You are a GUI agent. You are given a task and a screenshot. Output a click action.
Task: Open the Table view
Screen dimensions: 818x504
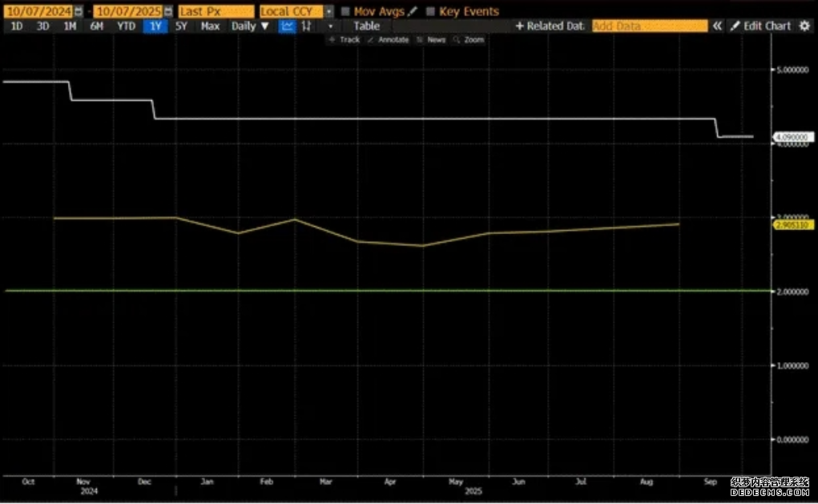367,26
